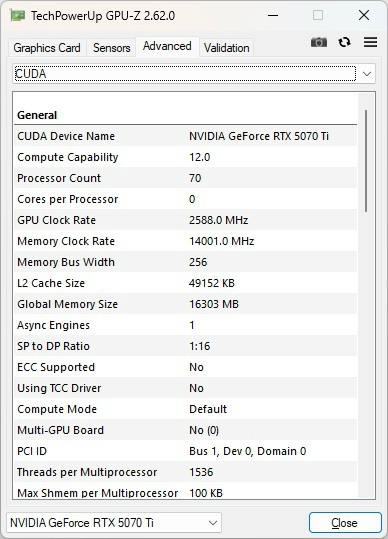Select the Multi-GPU Board label
388x539 pixels.
click(x=60, y=430)
